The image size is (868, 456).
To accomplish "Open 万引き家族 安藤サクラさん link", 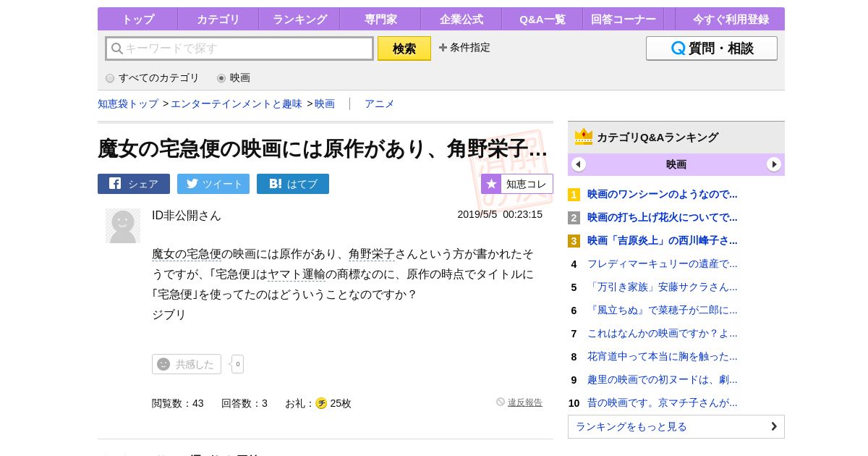I will (663, 287).
